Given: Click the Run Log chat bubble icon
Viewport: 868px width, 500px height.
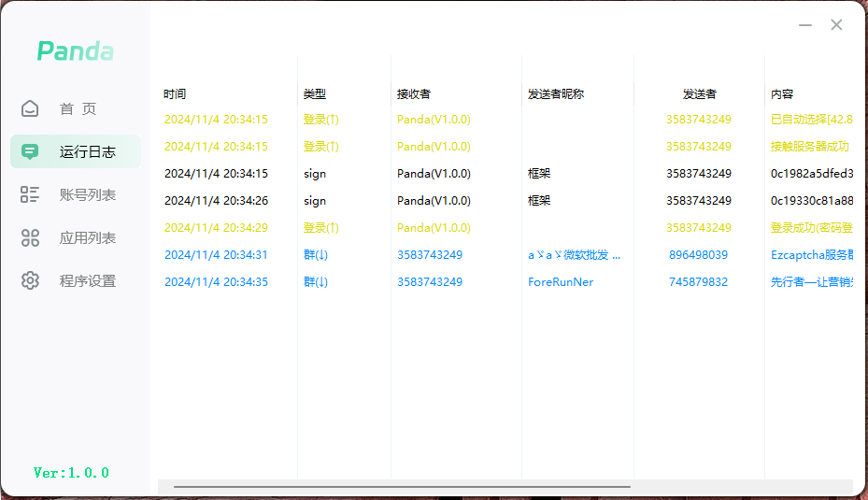Looking at the screenshot, I should click(x=30, y=151).
